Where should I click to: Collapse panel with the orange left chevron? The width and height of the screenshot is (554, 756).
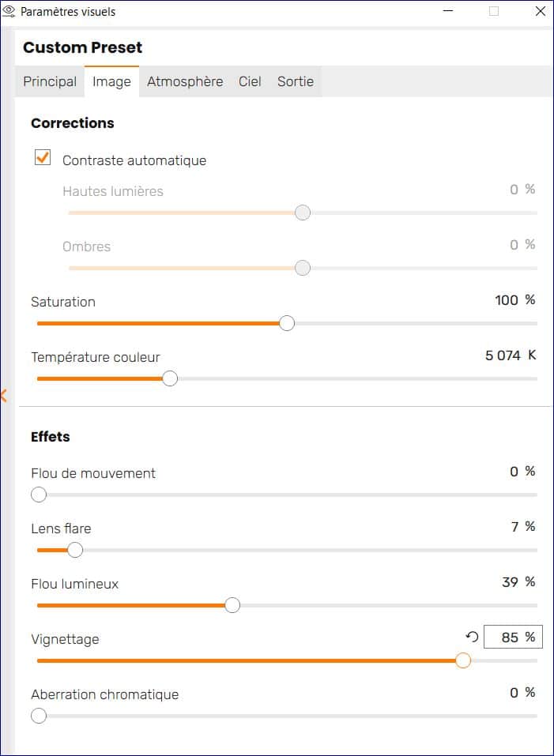click(x=3, y=396)
